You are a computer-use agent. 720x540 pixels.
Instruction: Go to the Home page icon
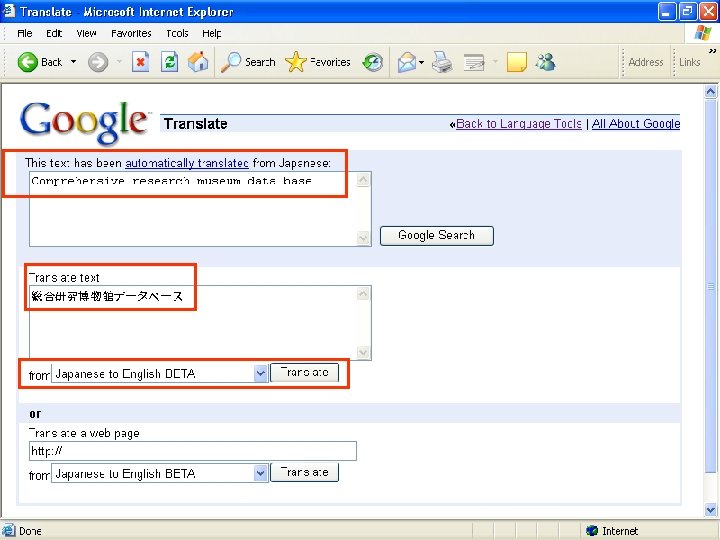pos(198,62)
